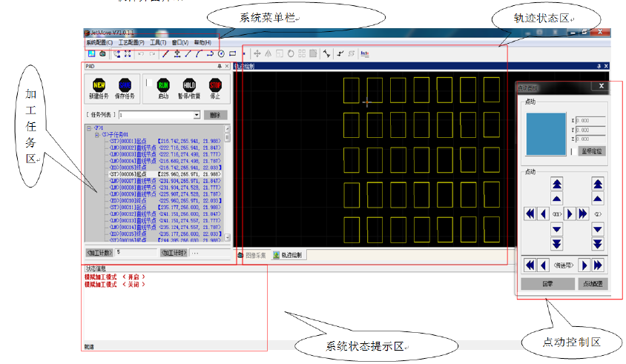Screen dimensions: 626x364
Task: Click the 点动配置 button
Action: click(593, 284)
